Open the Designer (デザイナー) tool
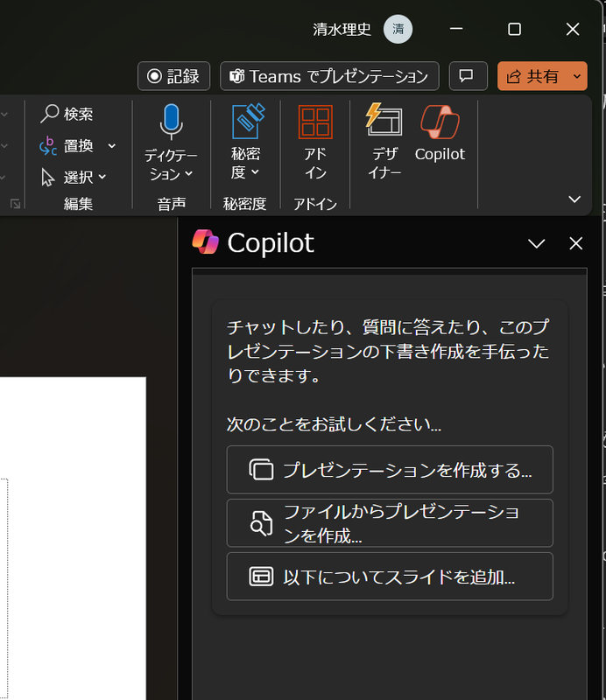The height and width of the screenshot is (700, 606). [x=384, y=141]
